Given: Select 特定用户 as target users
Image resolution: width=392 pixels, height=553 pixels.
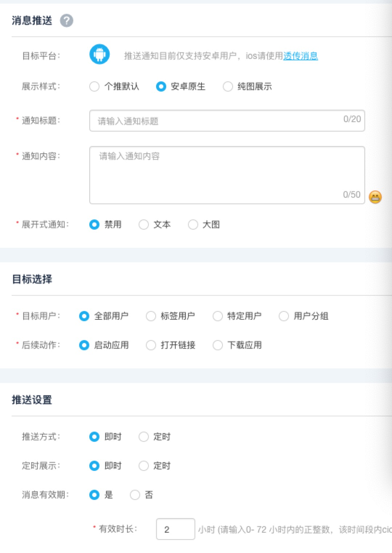Looking at the screenshot, I should point(217,316).
